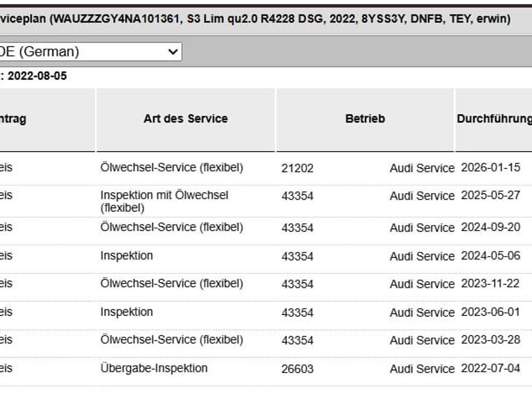This screenshot has height=399, width=532.
Task: Click dealer number 26603
Action: point(297,369)
